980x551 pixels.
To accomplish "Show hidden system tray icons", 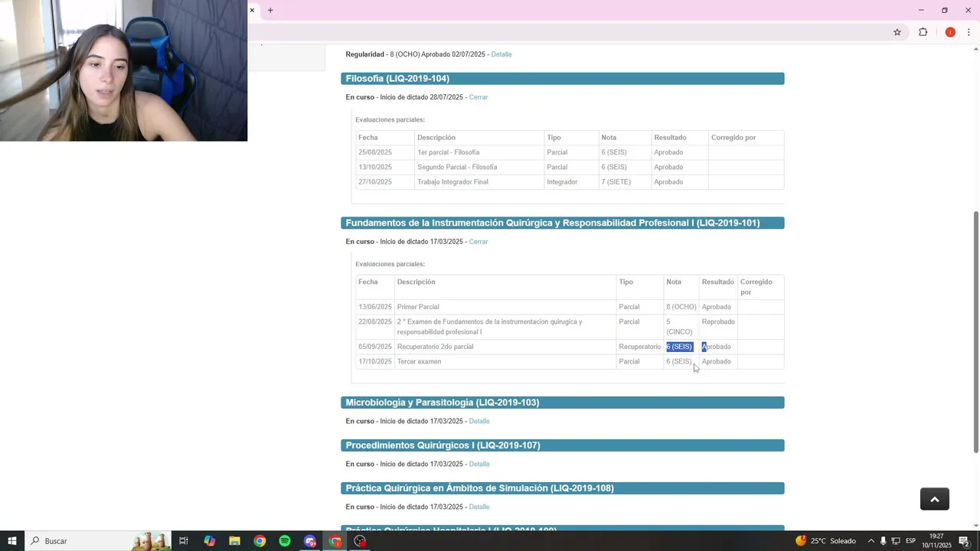I will click(x=871, y=541).
